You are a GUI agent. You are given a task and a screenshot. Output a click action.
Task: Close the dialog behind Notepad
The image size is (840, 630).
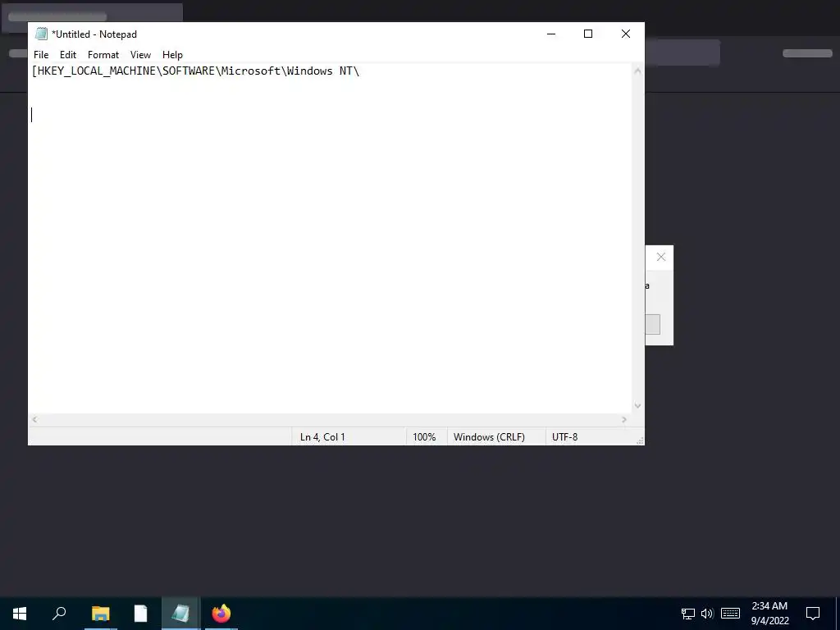[x=660, y=257]
